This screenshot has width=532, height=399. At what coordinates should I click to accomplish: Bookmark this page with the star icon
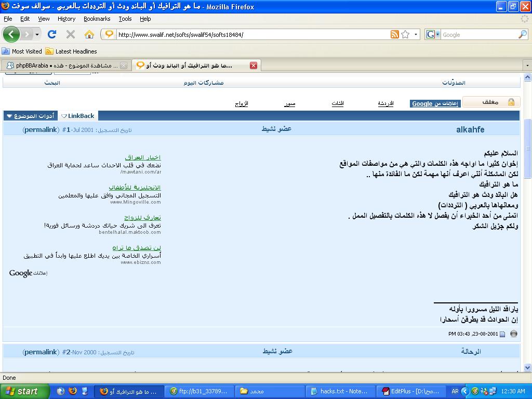coord(405,35)
